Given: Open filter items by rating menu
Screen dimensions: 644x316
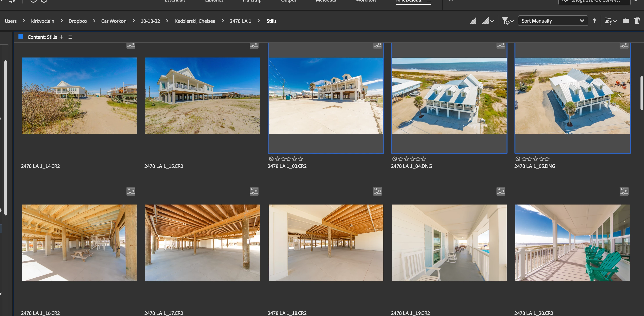Looking at the screenshot, I should [508, 21].
